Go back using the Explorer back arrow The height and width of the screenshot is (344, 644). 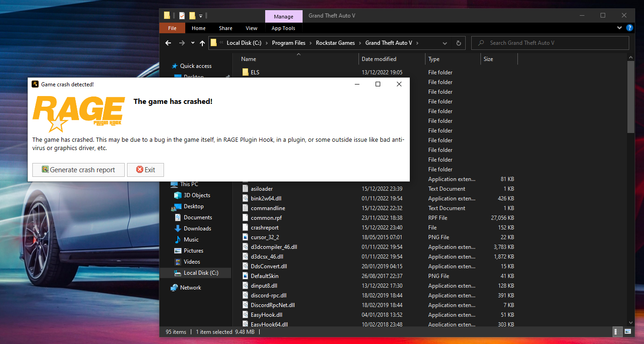pos(169,43)
